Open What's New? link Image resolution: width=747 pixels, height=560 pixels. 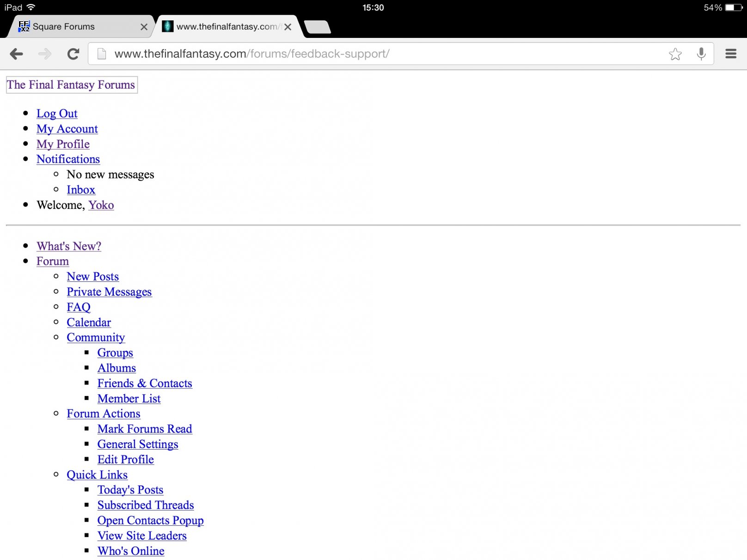coord(69,246)
